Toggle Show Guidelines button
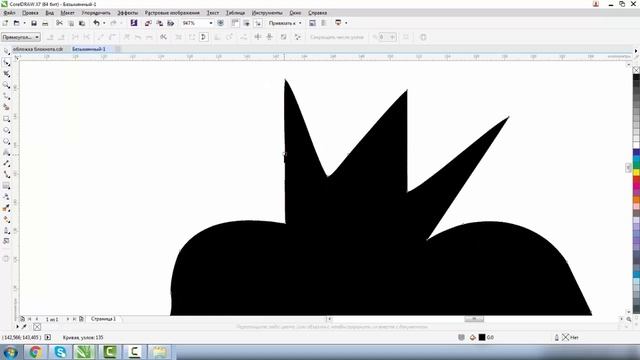Image resolution: width=640 pixels, height=360 pixels. pos(258,23)
